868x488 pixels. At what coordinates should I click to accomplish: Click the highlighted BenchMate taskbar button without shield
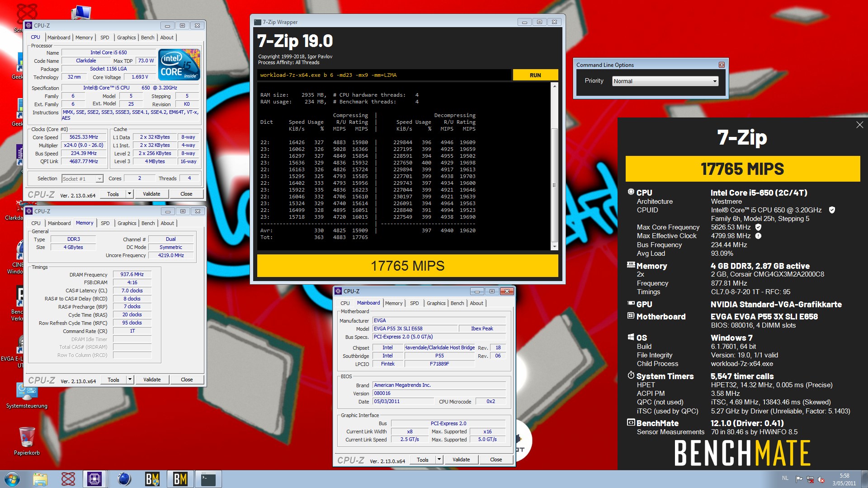[180, 479]
